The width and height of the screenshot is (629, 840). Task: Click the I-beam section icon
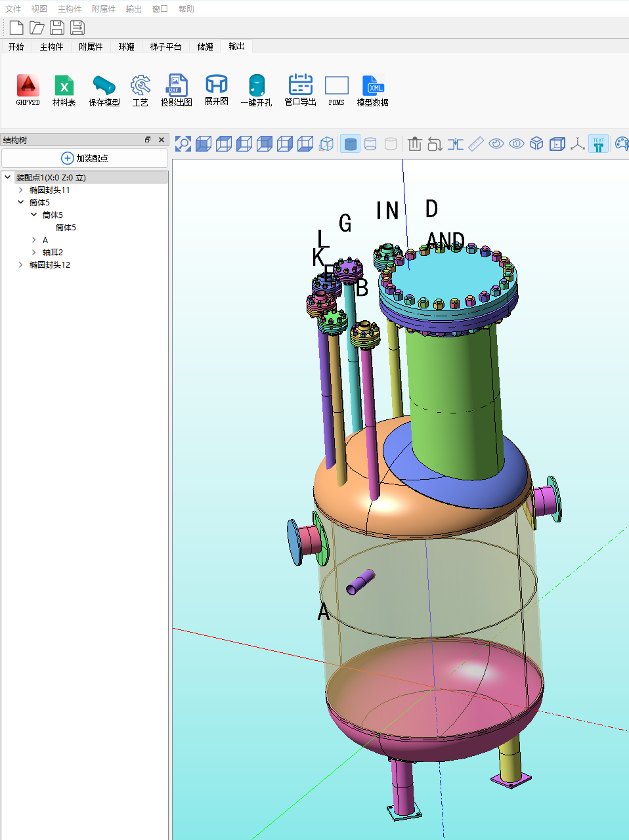click(x=455, y=144)
